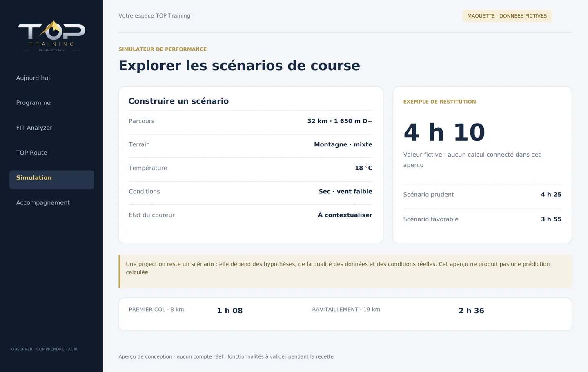Click the État du coureur value À contextualiser
Image resolution: width=588 pixels, height=372 pixels.
tap(345, 215)
